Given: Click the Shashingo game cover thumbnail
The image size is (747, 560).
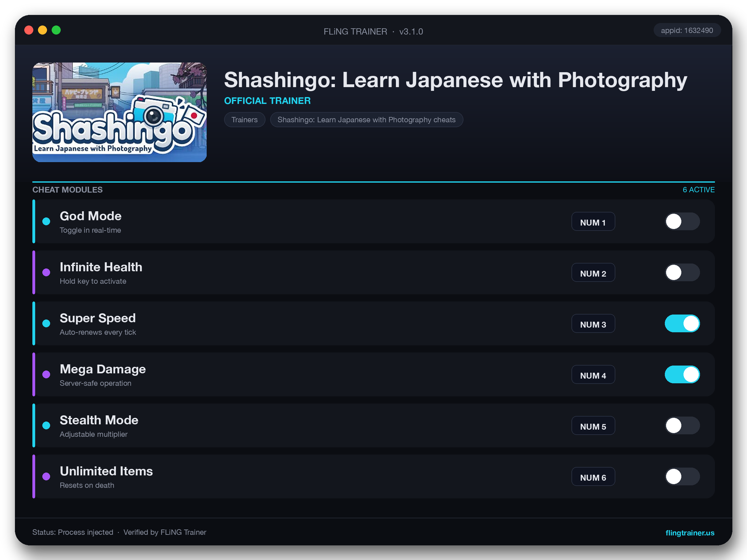Looking at the screenshot, I should (x=120, y=112).
